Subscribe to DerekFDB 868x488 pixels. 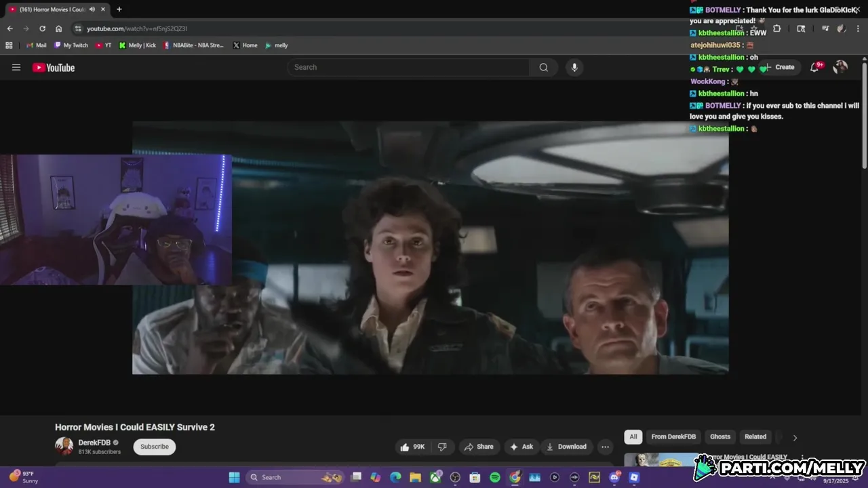click(x=155, y=447)
